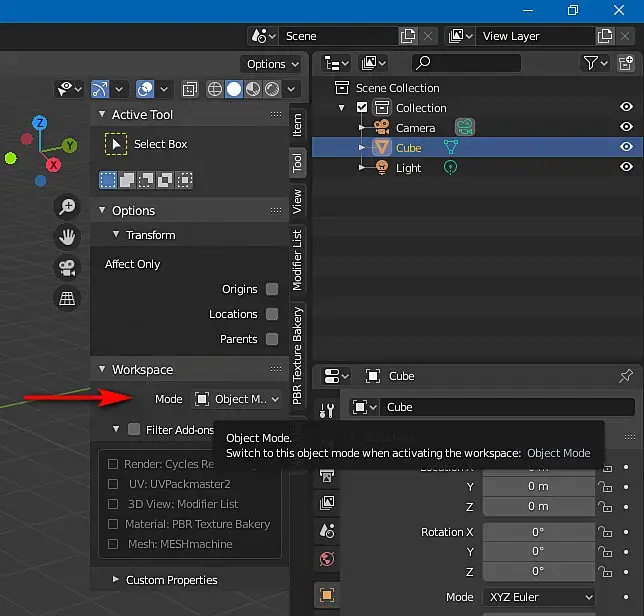644x616 pixels.
Task: Open the overlays options dropdown arrow
Action: pos(164,89)
